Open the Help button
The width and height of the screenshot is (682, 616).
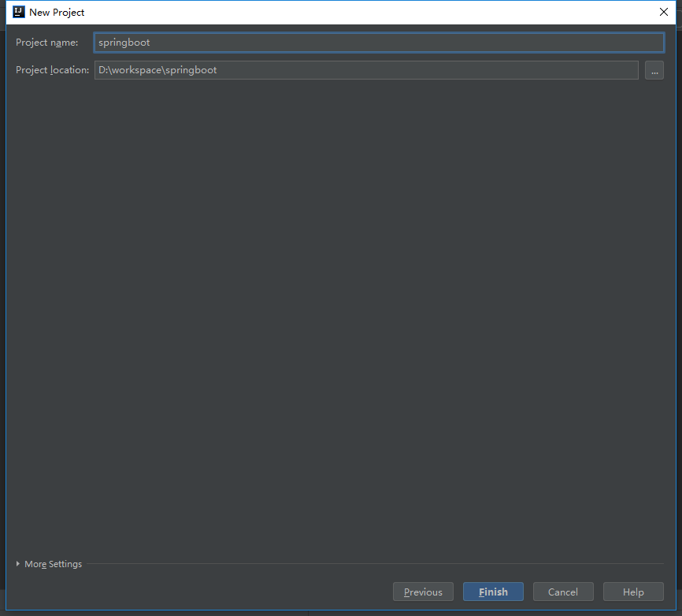[x=633, y=592]
